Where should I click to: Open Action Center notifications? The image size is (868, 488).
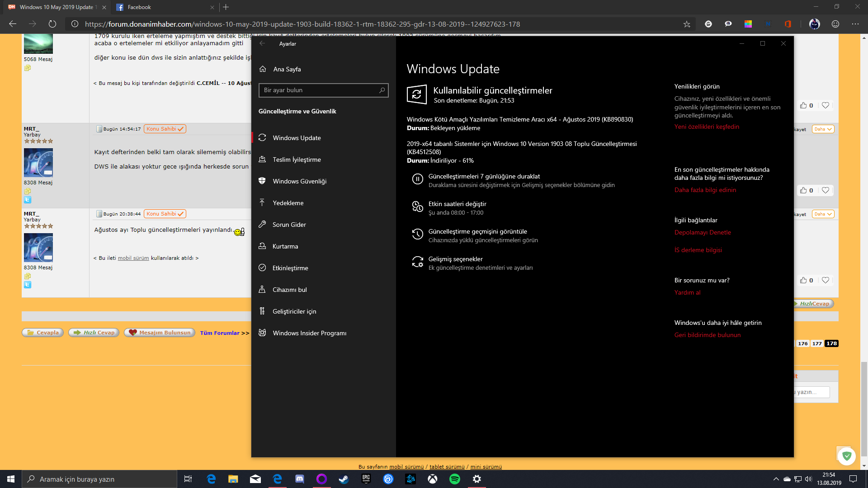point(853,479)
